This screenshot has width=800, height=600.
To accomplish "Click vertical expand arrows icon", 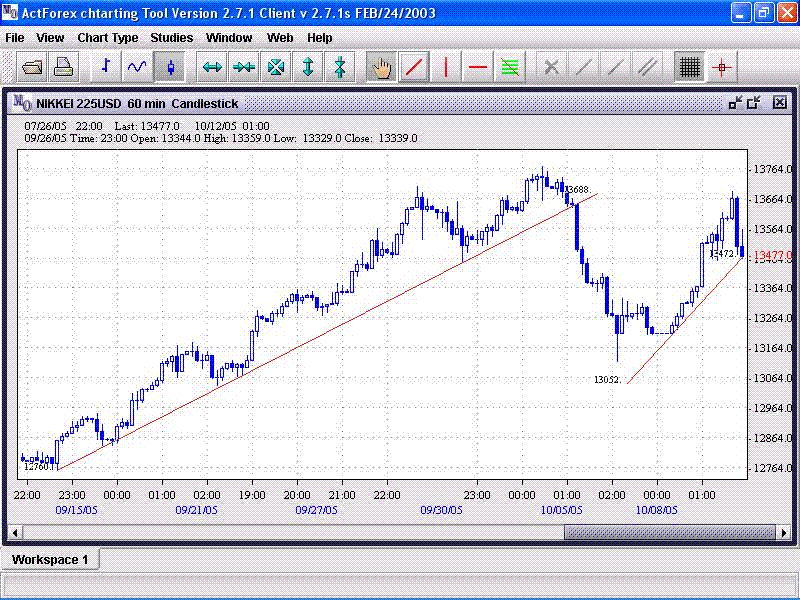I will (x=308, y=67).
